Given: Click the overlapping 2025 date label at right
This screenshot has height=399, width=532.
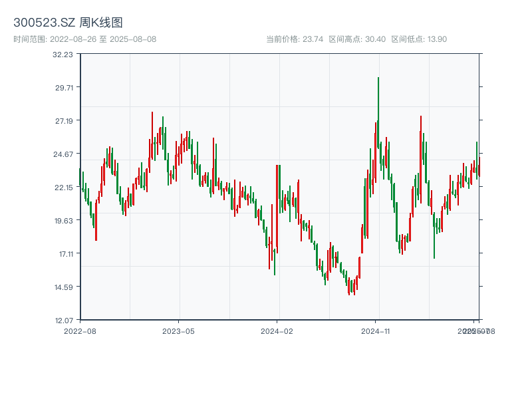Looking at the screenshot, I should click(x=475, y=331).
